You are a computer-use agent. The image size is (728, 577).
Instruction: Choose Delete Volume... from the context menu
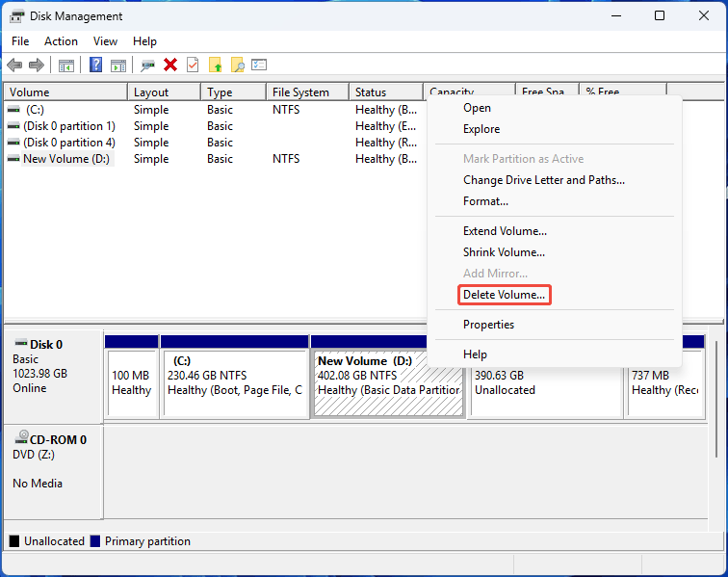(555, 295)
